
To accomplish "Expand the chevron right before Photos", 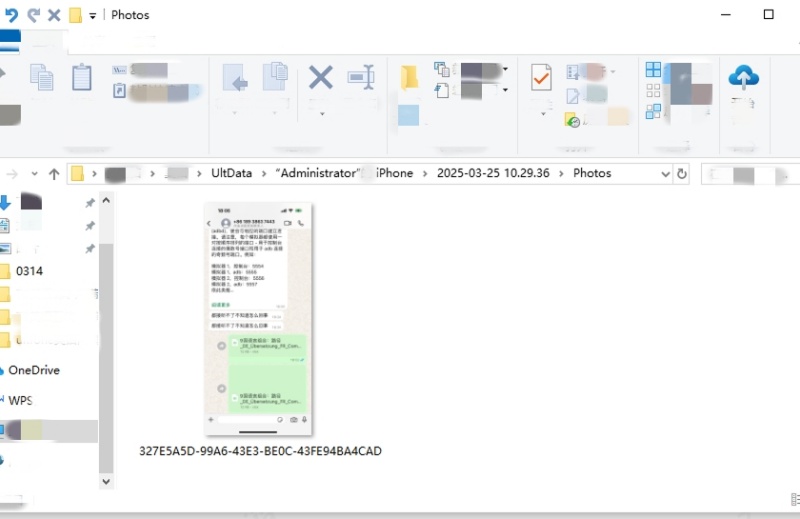I will pos(561,174).
